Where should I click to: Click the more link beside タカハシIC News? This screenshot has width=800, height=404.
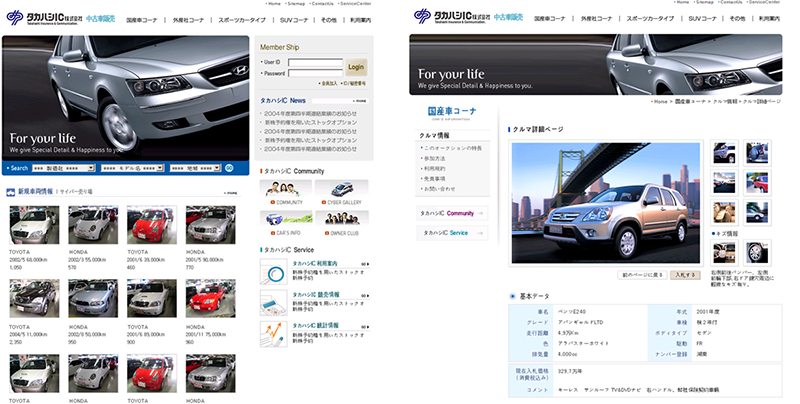pyautogui.click(x=360, y=101)
